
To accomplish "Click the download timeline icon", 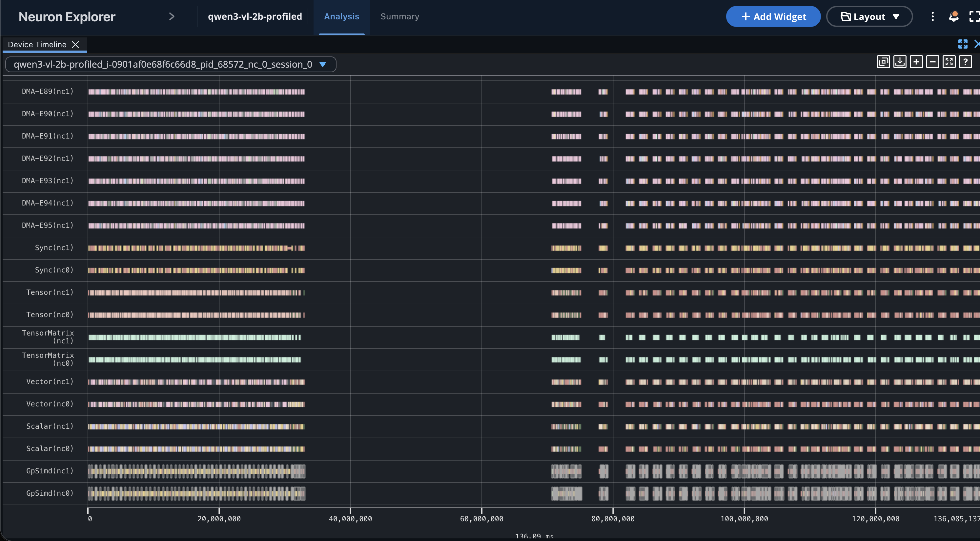I will (x=899, y=62).
